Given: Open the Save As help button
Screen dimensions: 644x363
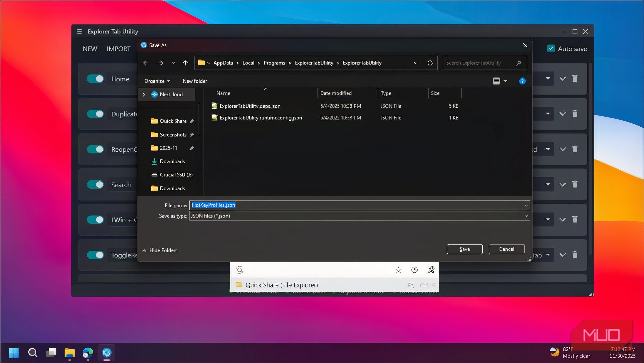Looking at the screenshot, I should (522, 81).
